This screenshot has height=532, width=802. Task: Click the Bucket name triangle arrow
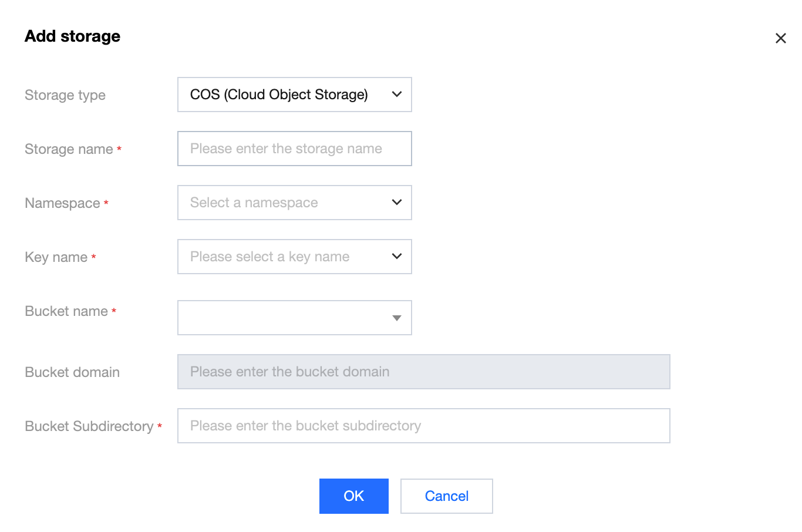(x=397, y=318)
